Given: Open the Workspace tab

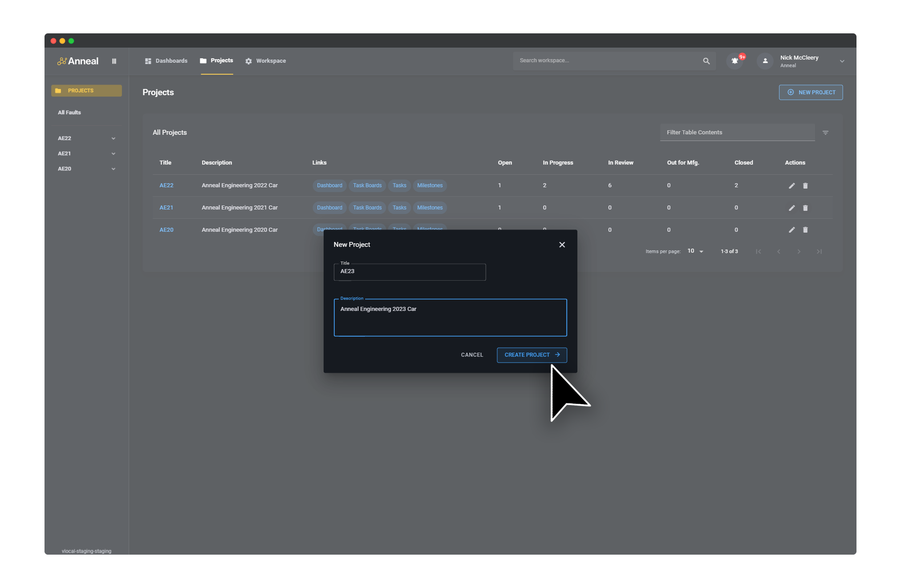Looking at the screenshot, I should coord(271,60).
